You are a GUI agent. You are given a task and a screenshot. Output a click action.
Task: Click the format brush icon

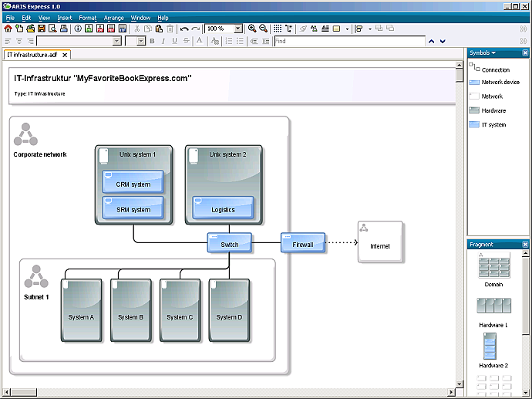tap(303, 29)
